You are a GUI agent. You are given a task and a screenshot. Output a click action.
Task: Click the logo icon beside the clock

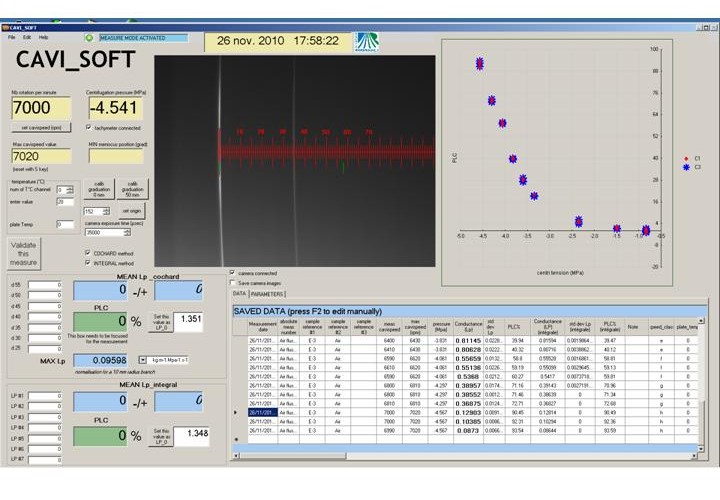[367, 41]
